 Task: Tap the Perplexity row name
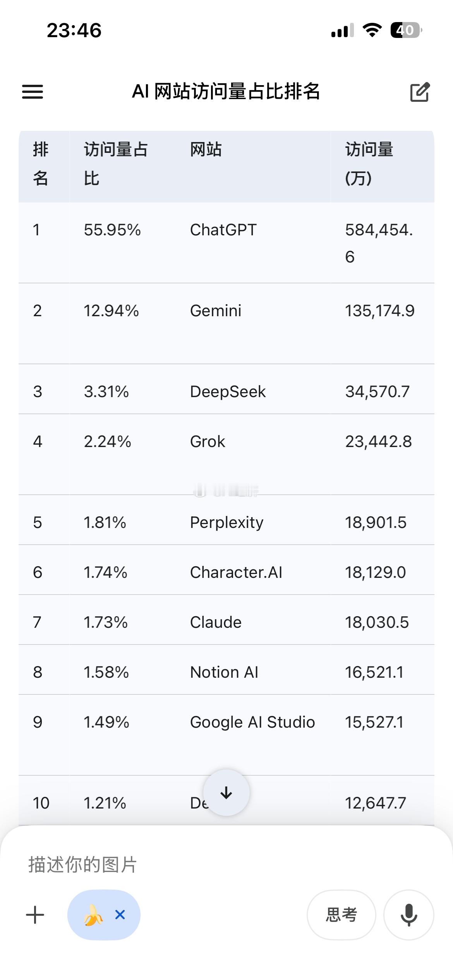coord(226,523)
